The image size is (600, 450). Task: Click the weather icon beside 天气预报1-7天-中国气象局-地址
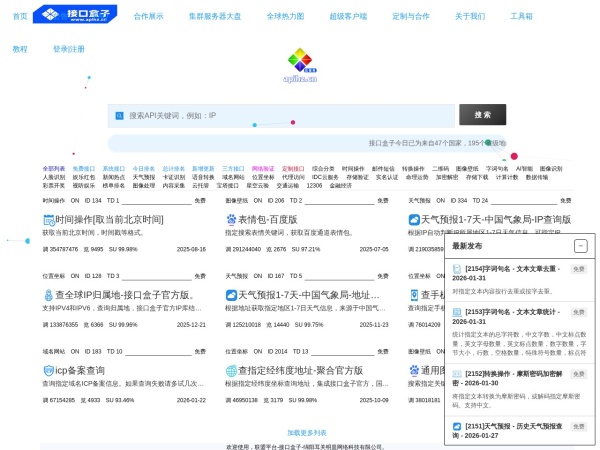pos(231,295)
